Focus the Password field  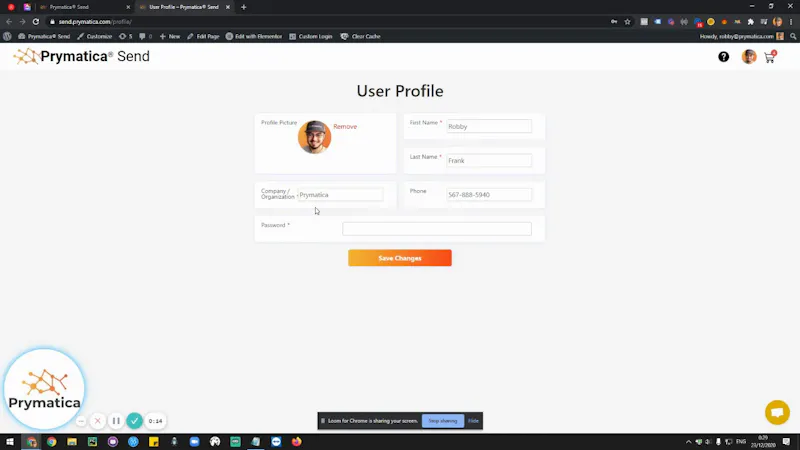(437, 229)
